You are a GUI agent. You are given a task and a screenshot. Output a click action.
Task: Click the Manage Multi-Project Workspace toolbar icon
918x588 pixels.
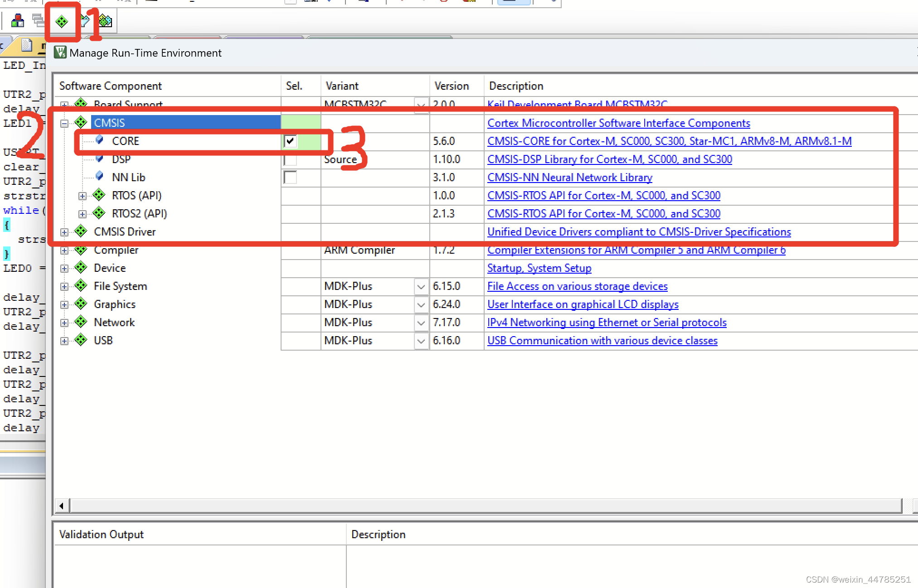(x=38, y=21)
